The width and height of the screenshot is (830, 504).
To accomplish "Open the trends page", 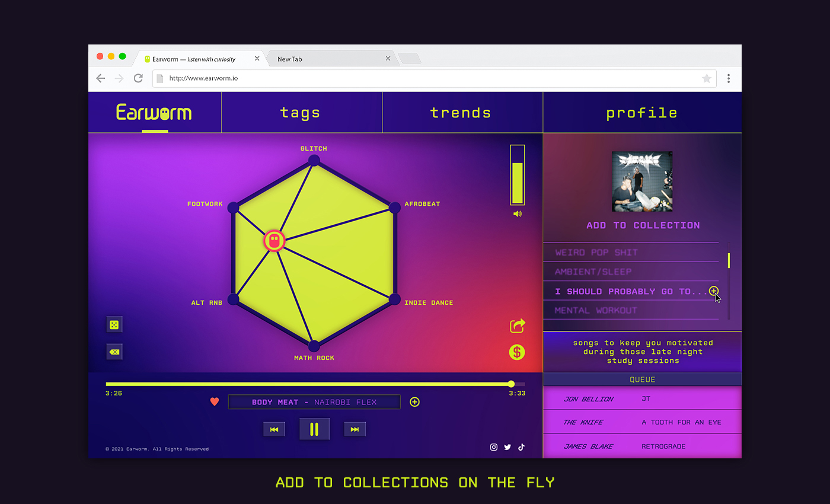I will tap(461, 113).
